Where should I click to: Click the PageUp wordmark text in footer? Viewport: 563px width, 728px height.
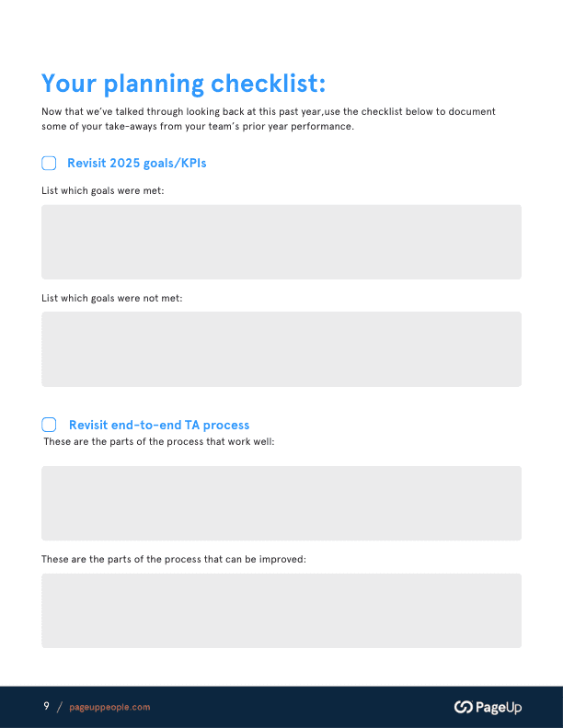click(x=499, y=707)
